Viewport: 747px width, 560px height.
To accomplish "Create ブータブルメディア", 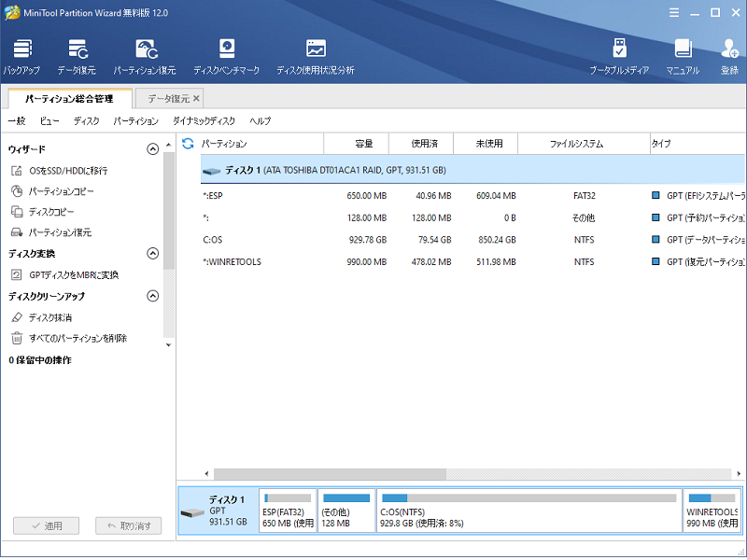I will click(619, 57).
